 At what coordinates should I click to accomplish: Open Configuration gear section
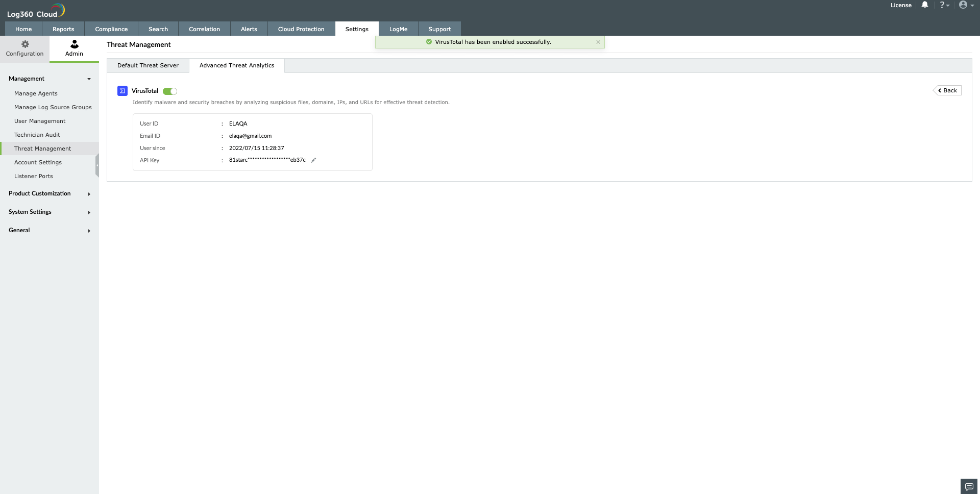tap(24, 49)
